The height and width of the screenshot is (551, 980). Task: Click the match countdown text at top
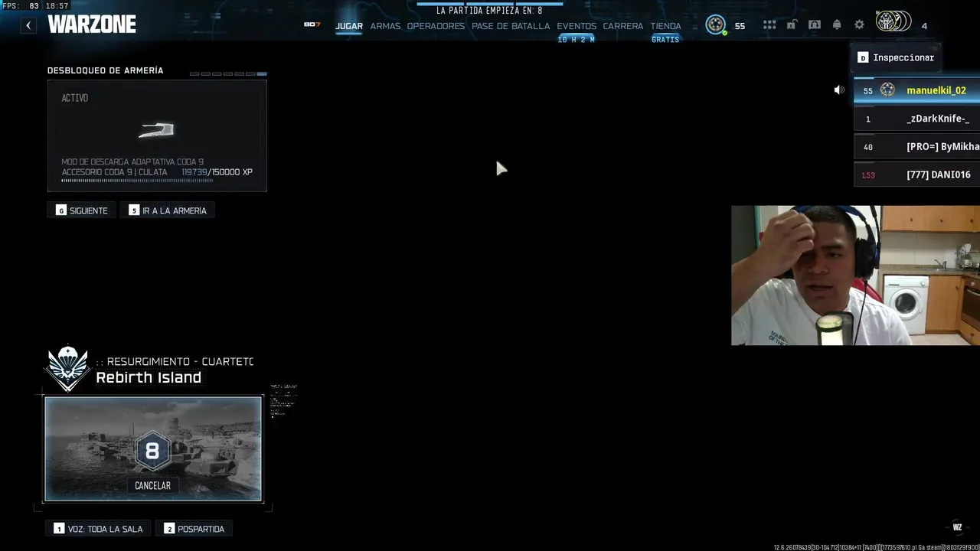[489, 11]
